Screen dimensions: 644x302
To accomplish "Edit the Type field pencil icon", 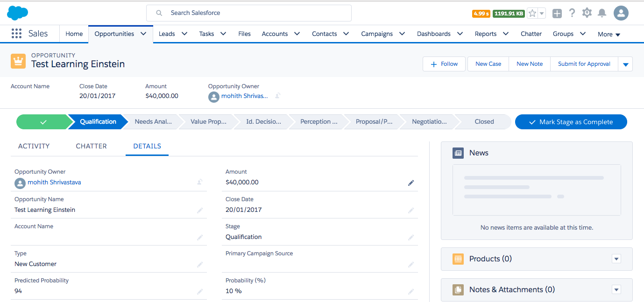I will 200,265.
